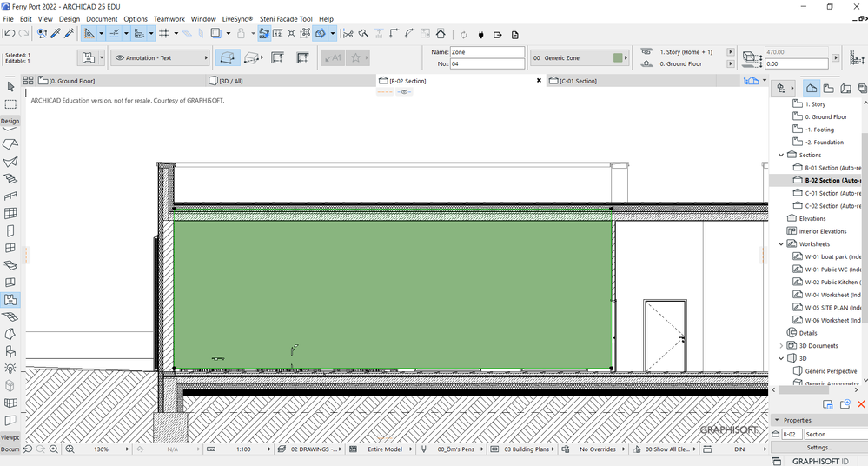Select the Arrow selection tool
Image resolution: width=868 pixels, height=466 pixels.
[10, 87]
